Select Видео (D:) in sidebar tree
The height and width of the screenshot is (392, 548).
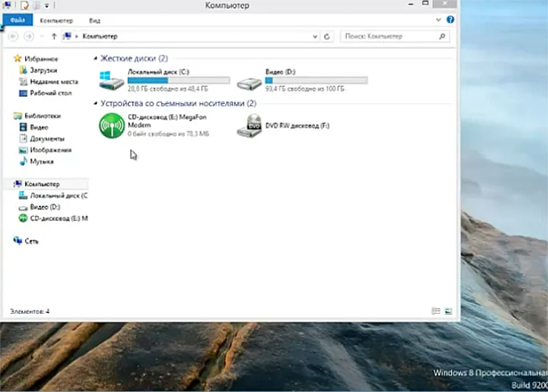(x=45, y=207)
